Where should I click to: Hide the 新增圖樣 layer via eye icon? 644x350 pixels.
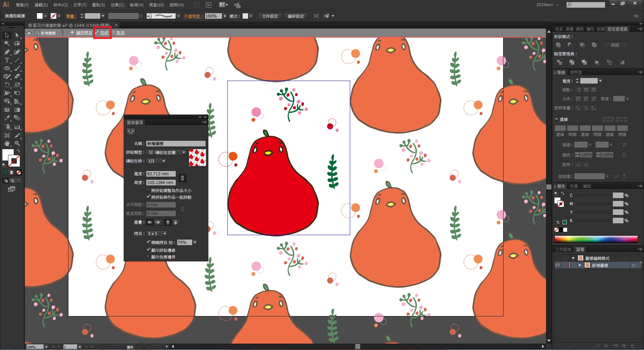pos(557,265)
